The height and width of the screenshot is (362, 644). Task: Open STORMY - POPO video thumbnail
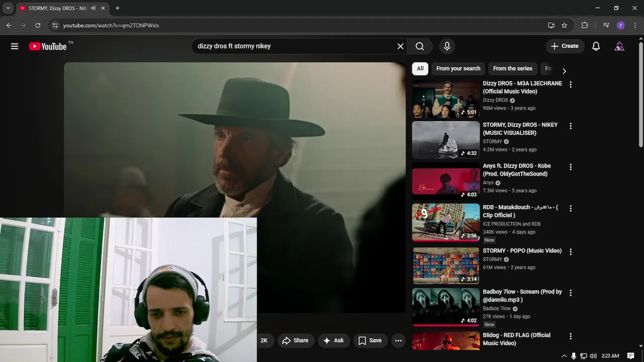(x=446, y=266)
